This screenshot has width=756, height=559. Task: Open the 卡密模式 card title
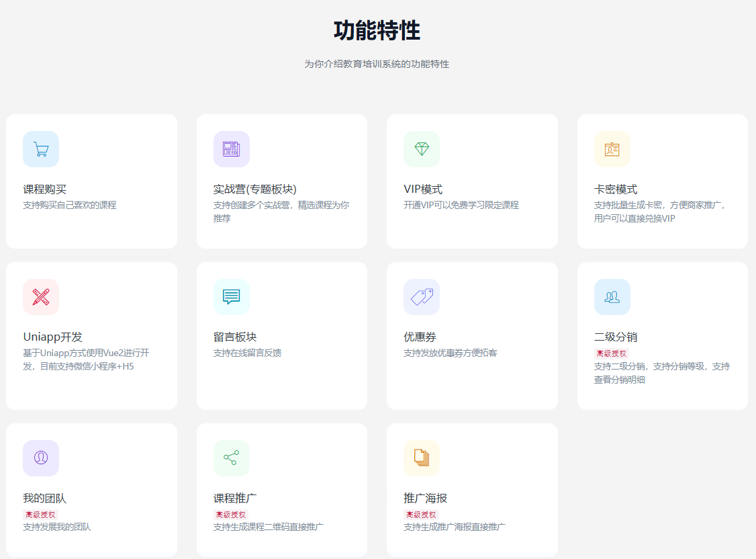point(616,189)
